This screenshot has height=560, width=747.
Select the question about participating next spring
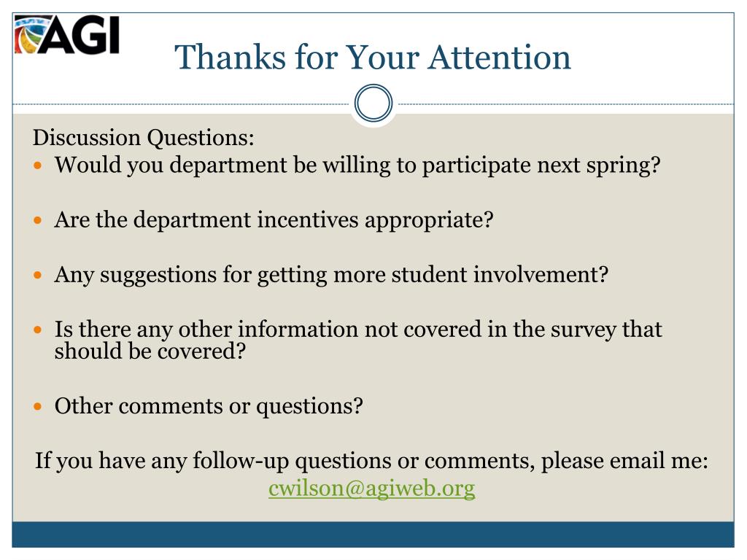[357, 166]
